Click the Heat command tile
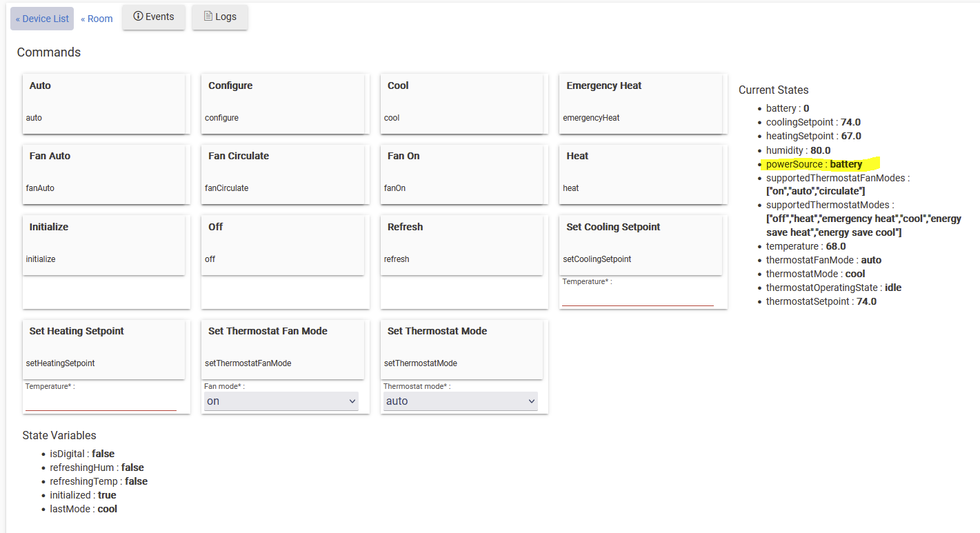 pyautogui.click(x=641, y=173)
